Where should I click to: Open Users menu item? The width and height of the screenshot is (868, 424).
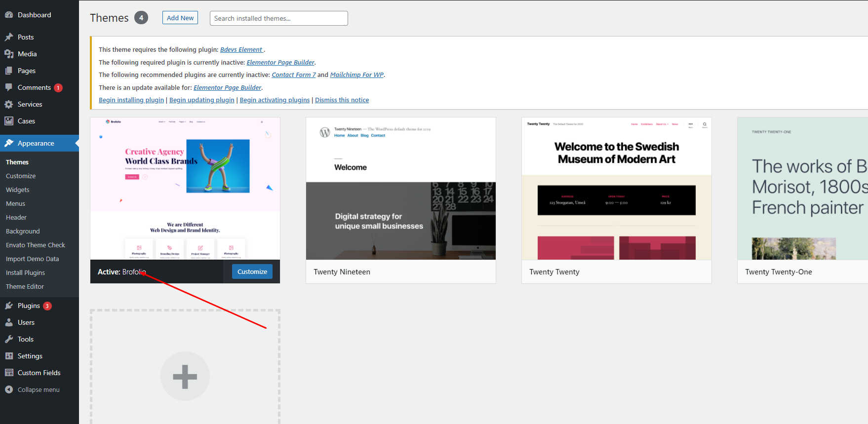pyautogui.click(x=39, y=322)
